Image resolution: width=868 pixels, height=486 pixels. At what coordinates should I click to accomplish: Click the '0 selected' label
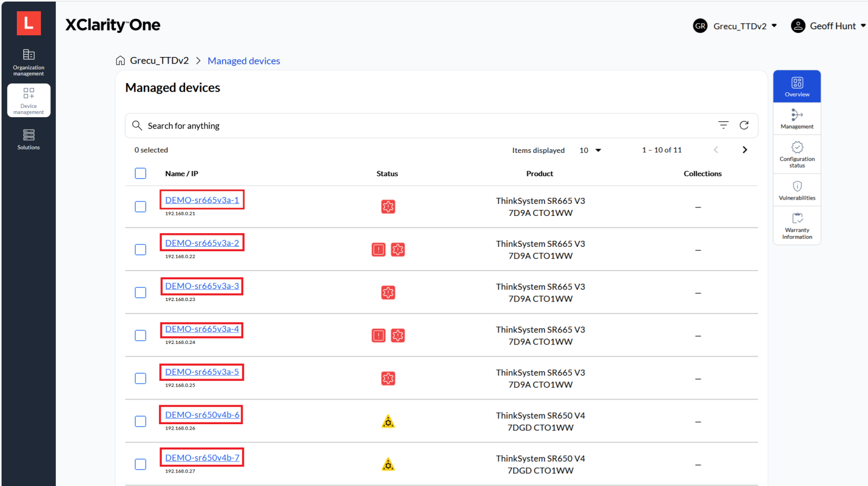[x=151, y=150]
